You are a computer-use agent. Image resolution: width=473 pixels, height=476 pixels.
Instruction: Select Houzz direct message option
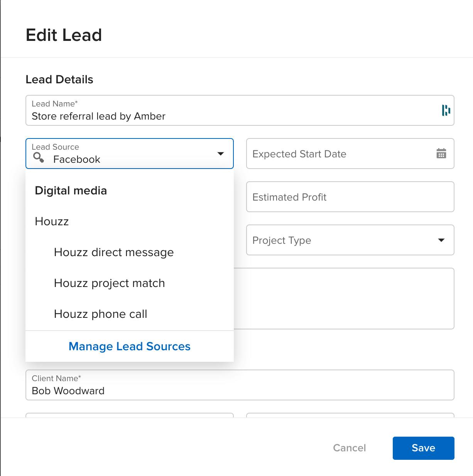coord(113,252)
